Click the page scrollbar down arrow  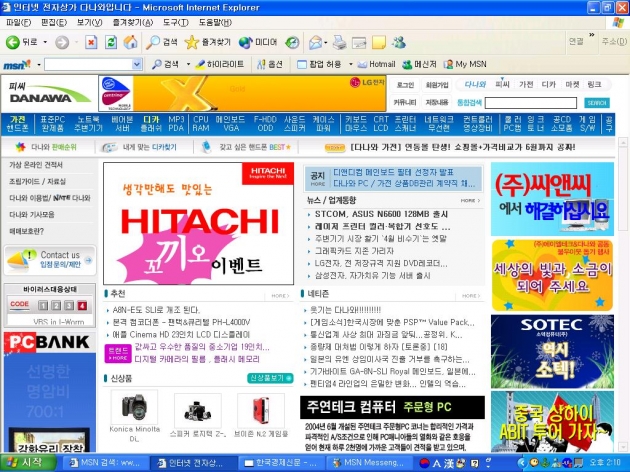[623, 447]
